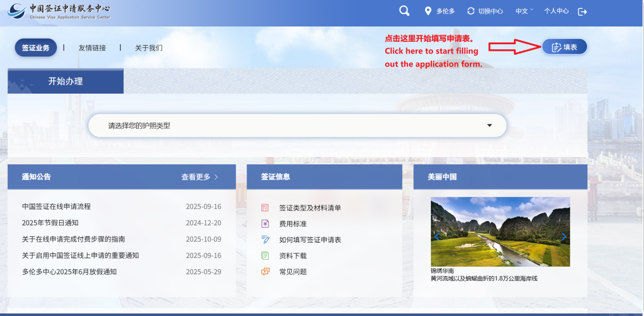Click the Chinese Visa Application Service Center logo
This screenshot has height=316, width=644.
point(59,11)
